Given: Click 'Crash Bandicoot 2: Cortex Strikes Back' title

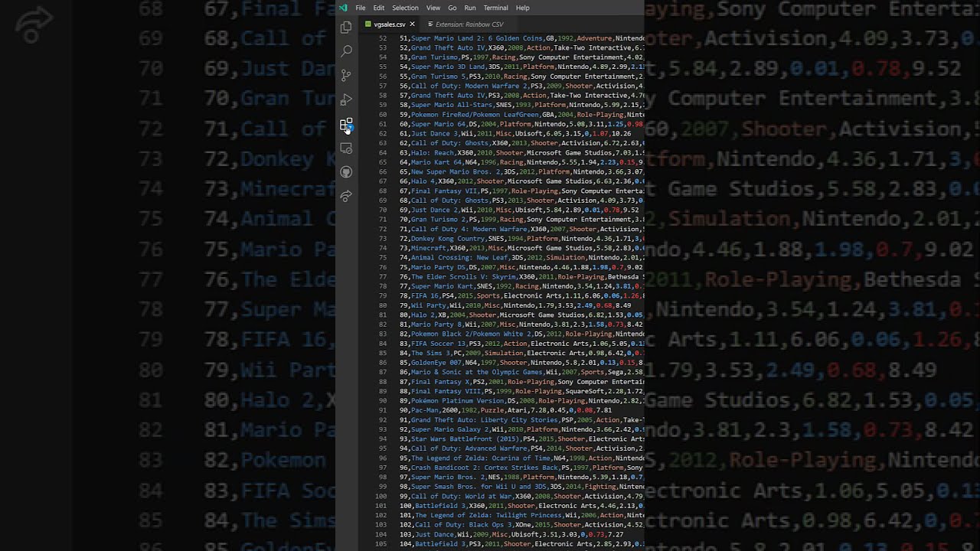Looking at the screenshot, I should click(x=485, y=468).
